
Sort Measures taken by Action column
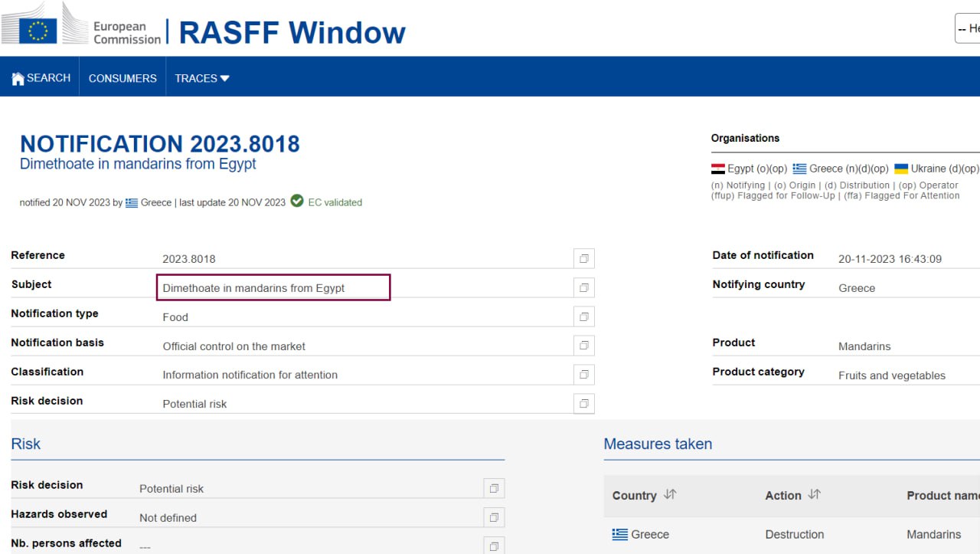(814, 495)
